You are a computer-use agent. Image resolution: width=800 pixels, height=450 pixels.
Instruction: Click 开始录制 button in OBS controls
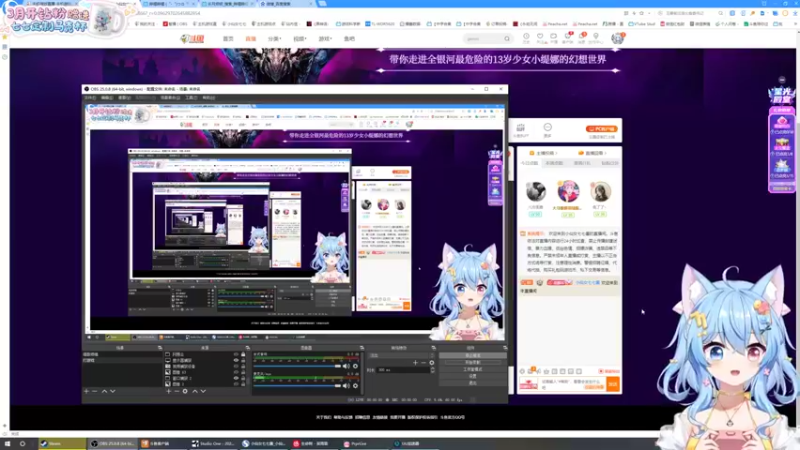[472, 362]
